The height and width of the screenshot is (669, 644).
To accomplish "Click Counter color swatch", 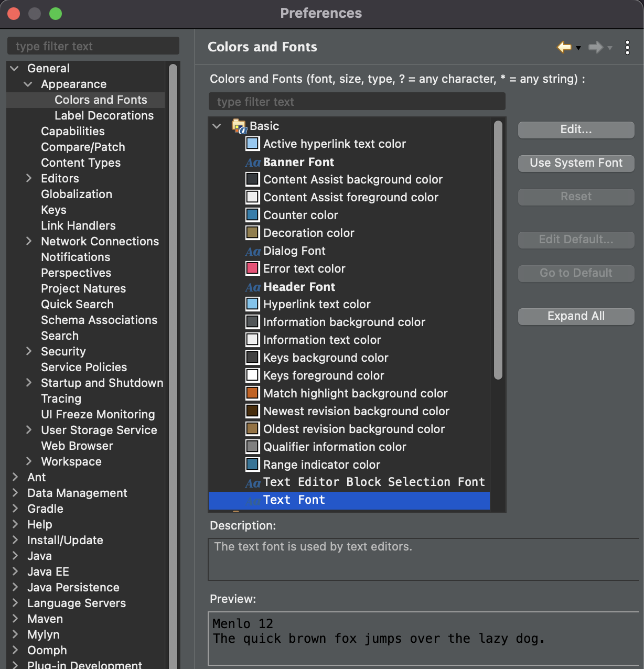I will pos(252,215).
